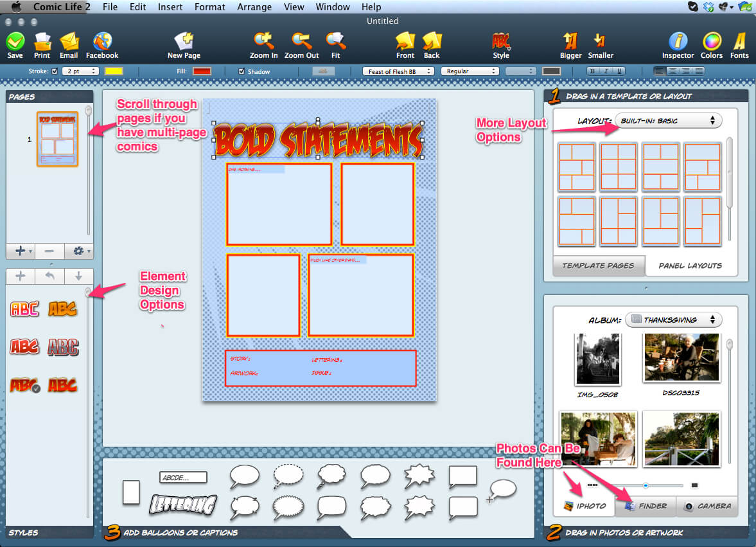Open the stroke width 2 pt dropdown
756x547 pixels.
pos(80,71)
